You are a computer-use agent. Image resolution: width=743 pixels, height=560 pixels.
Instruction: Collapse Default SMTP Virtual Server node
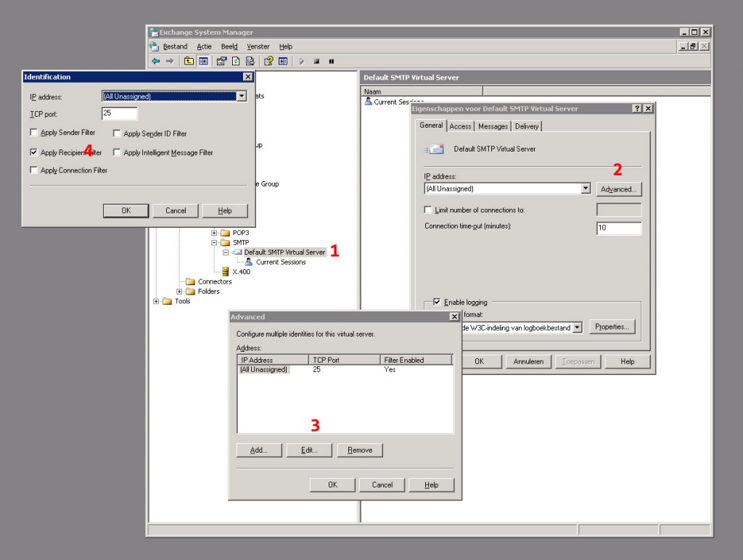[226, 252]
